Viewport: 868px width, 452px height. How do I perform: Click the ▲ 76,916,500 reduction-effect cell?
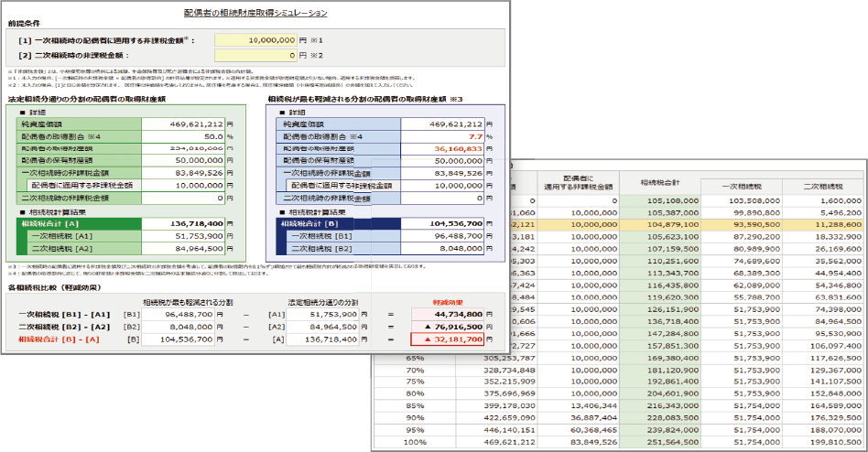point(448,327)
